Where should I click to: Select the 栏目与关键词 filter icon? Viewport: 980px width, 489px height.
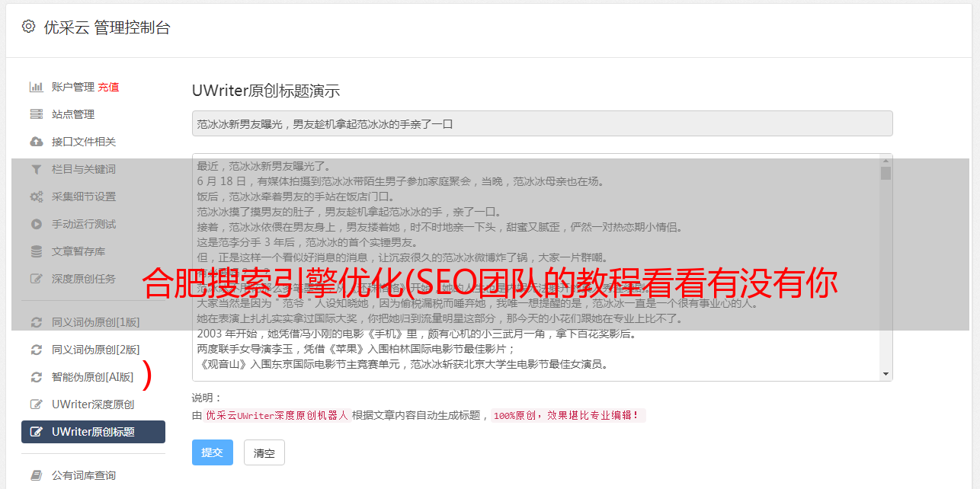pos(36,169)
